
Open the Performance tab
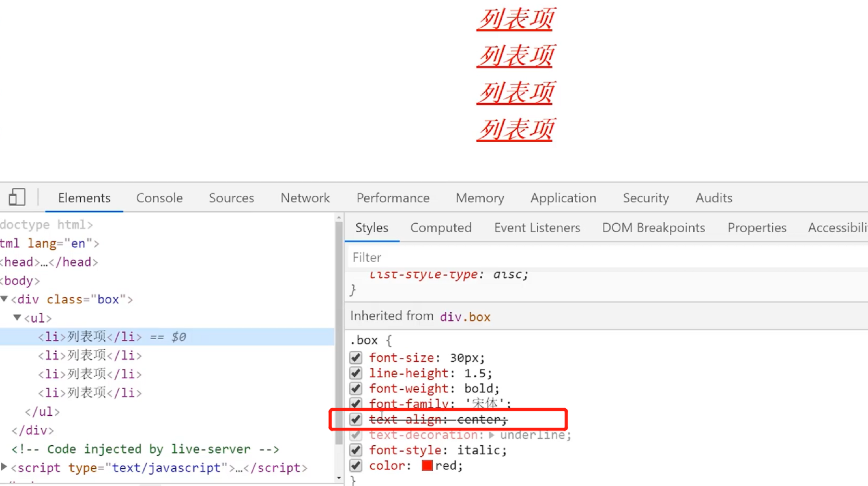[393, 198]
